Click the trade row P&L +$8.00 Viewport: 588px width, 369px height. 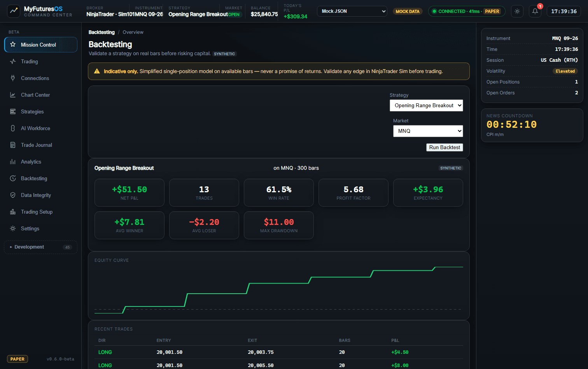click(x=400, y=366)
